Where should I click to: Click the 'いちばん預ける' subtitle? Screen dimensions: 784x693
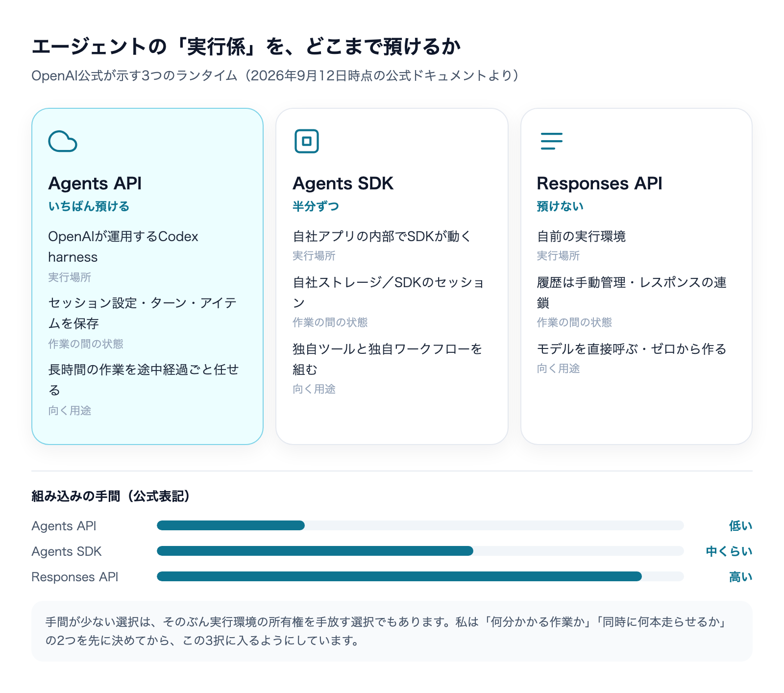89,206
